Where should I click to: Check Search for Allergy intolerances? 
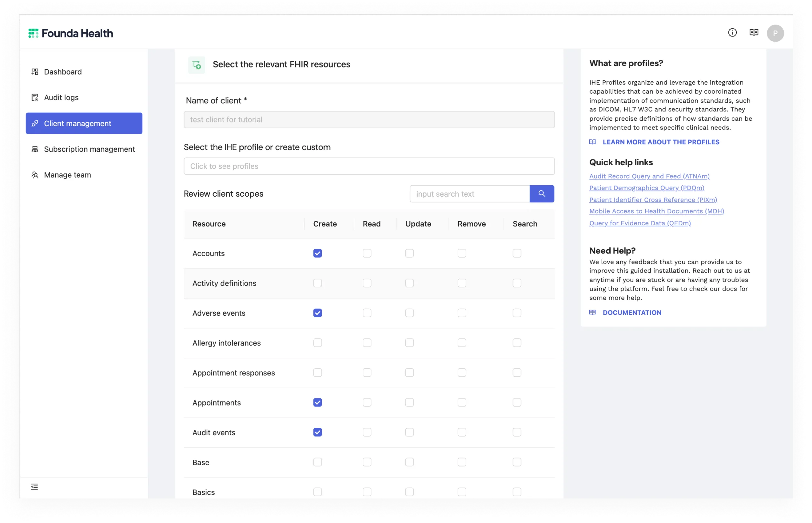pyautogui.click(x=517, y=343)
